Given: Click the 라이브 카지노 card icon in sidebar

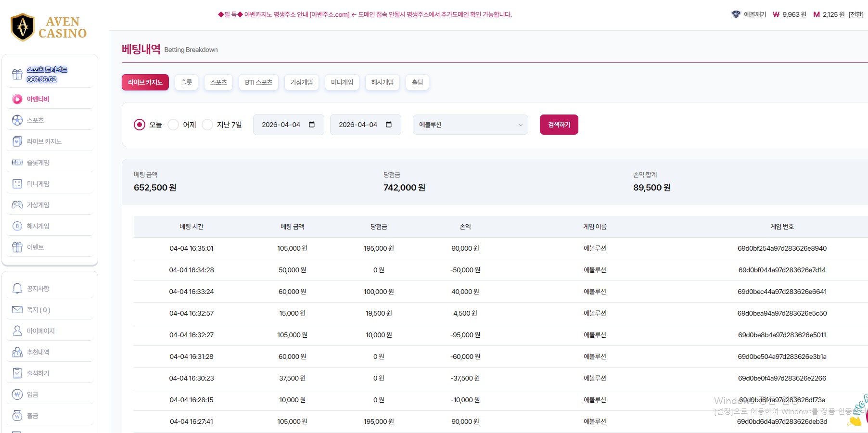Looking at the screenshot, I should pos(17,141).
